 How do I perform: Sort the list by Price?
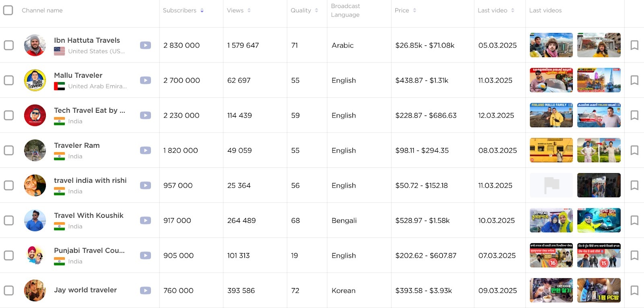[415, 10]
